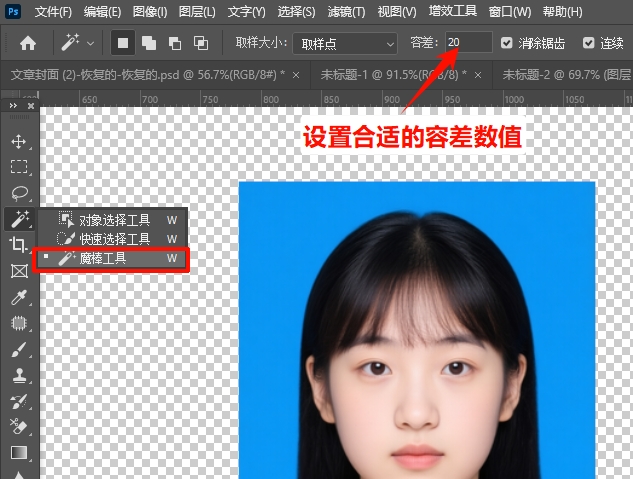
Task: Open the 图像(I) menu
Action: 150,12
